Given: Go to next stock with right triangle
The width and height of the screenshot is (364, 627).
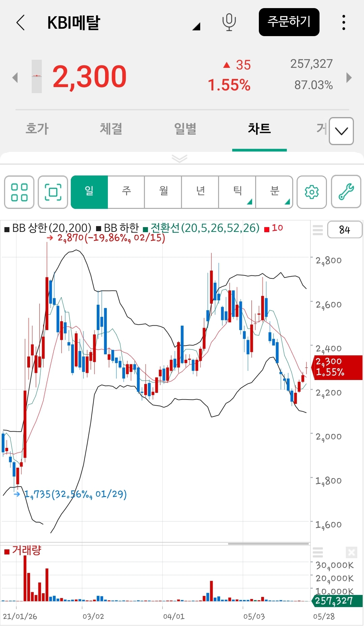Looking at the screenshot, I should [x=349, y=77].
